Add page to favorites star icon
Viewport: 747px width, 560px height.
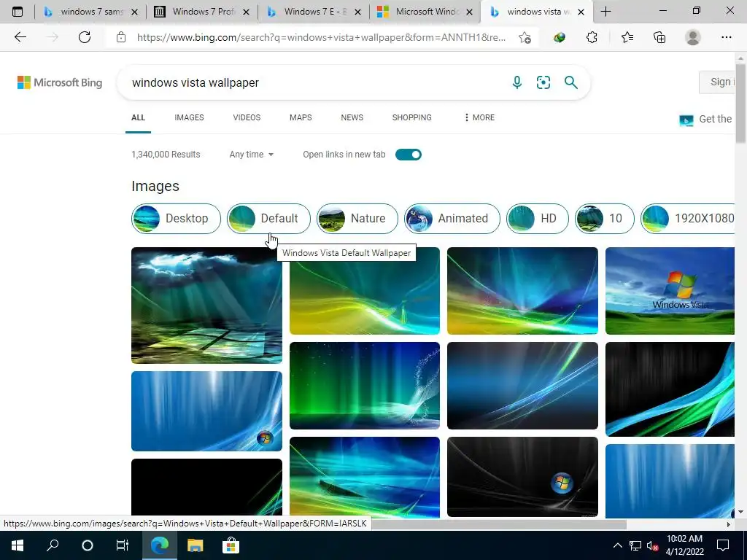tap(525, 37)
